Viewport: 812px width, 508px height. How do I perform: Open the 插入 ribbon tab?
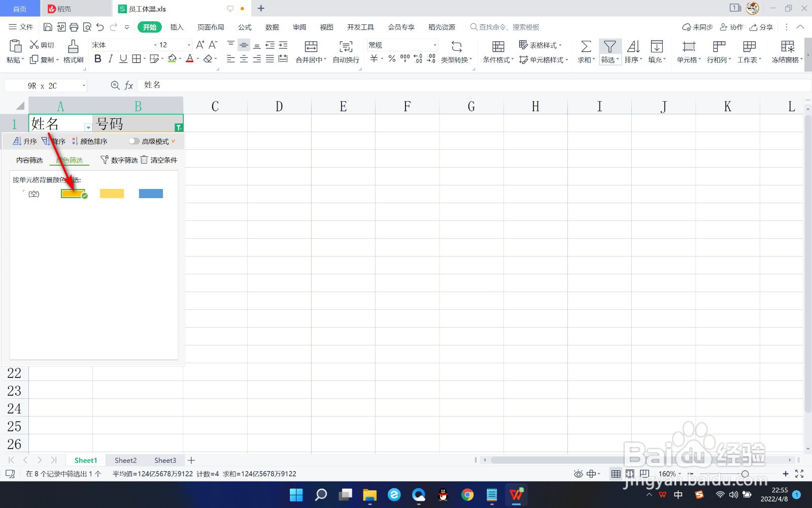point(177,27)
